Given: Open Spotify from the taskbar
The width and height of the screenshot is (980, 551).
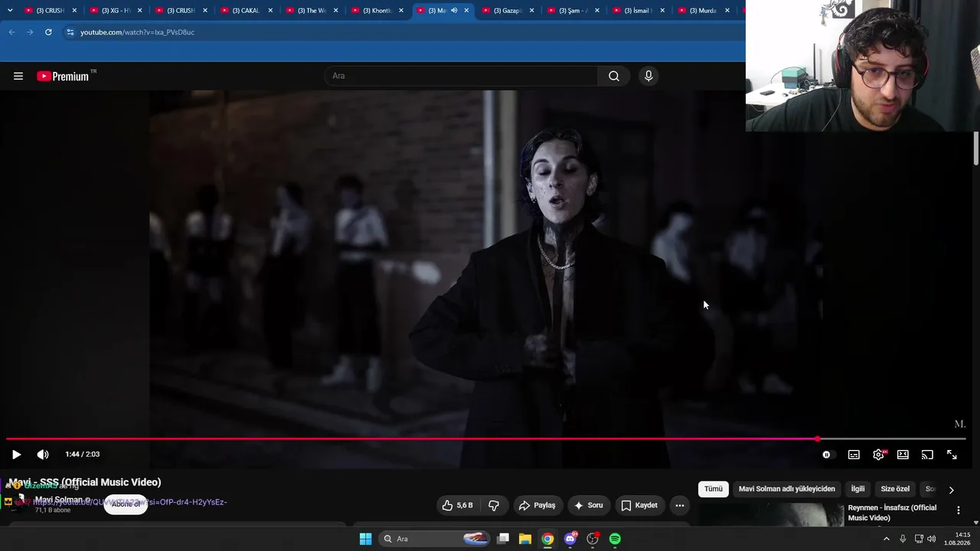Looking at the screenshot, I should (615, 539).
